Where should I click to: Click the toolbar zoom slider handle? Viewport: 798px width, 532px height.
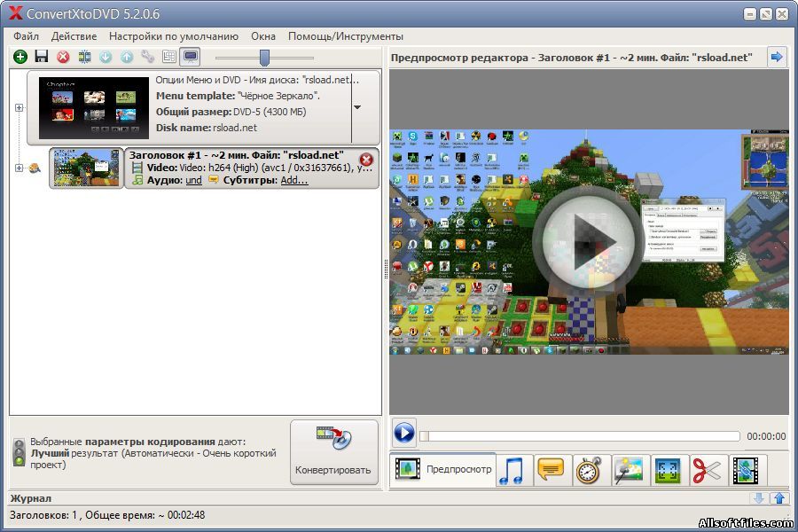pos(264,58)
